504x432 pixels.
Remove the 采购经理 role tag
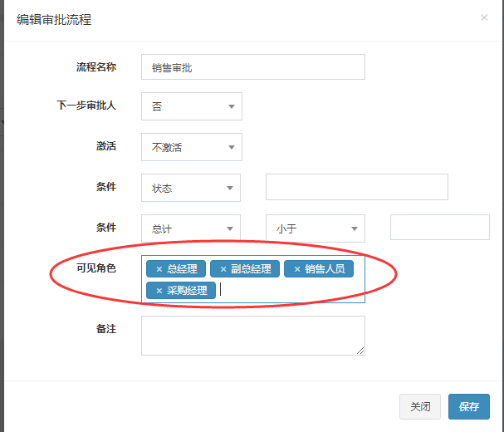pos(159,291)
